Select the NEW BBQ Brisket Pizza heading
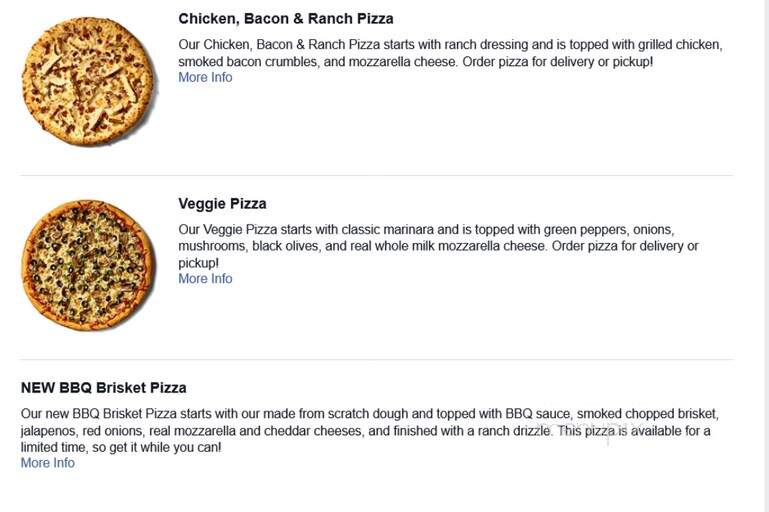This screenshot has width=769, height=512. point(103,388)
